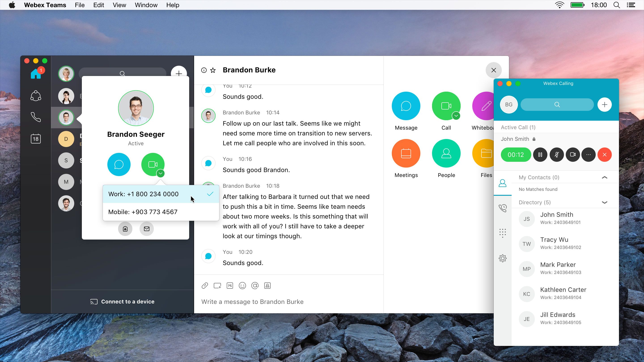Screen dimensions: 644x362
Task: Click the mobile number for Brandon Seeger
Action: 143,212
